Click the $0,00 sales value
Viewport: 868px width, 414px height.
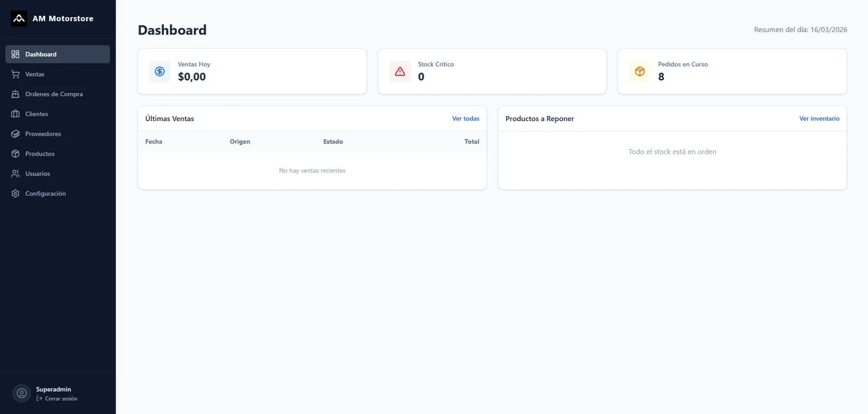tap(192, 77)
